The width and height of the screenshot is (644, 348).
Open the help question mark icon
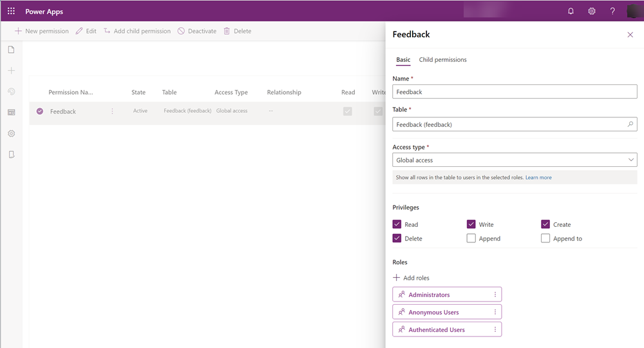(x=612, y=11)
